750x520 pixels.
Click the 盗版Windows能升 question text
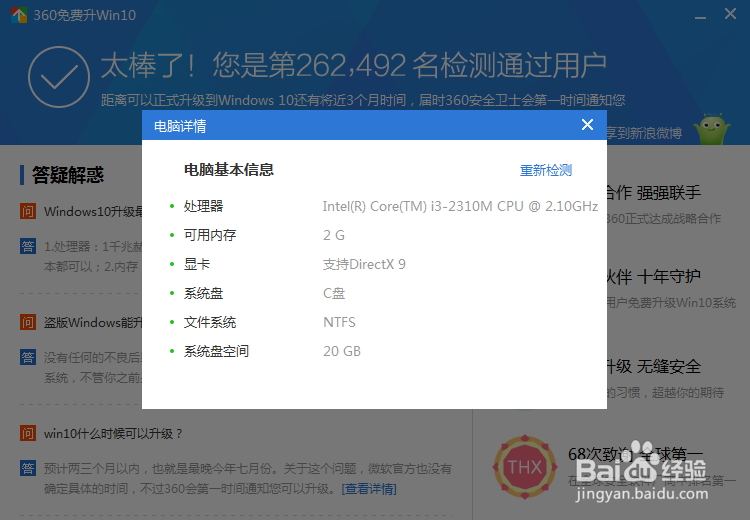click(93, 323)
